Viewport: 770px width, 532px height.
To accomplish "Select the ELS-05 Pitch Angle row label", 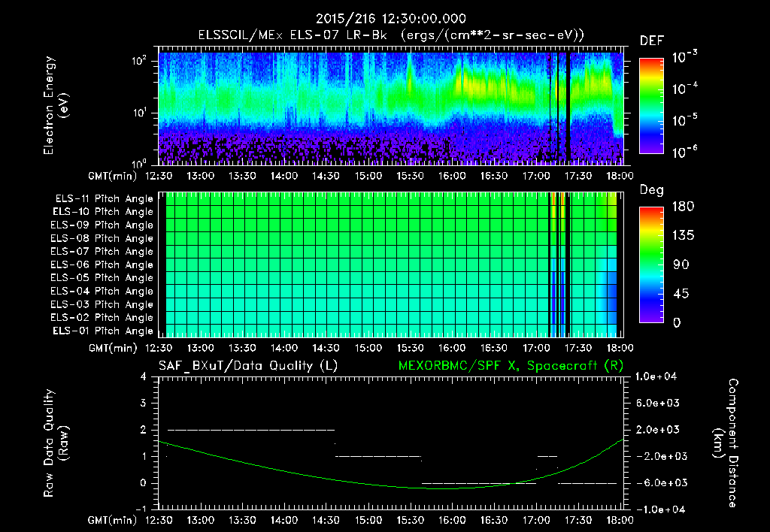I will click(102, 278).
